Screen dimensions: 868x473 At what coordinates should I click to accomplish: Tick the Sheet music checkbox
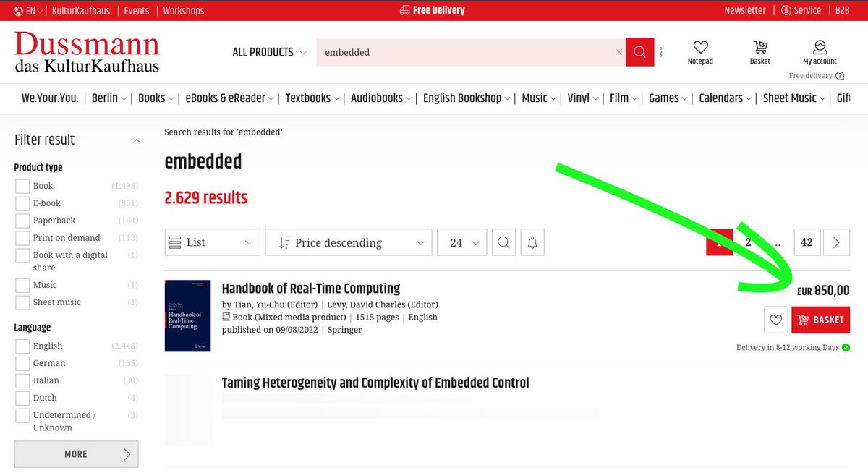tap(22, 302)
